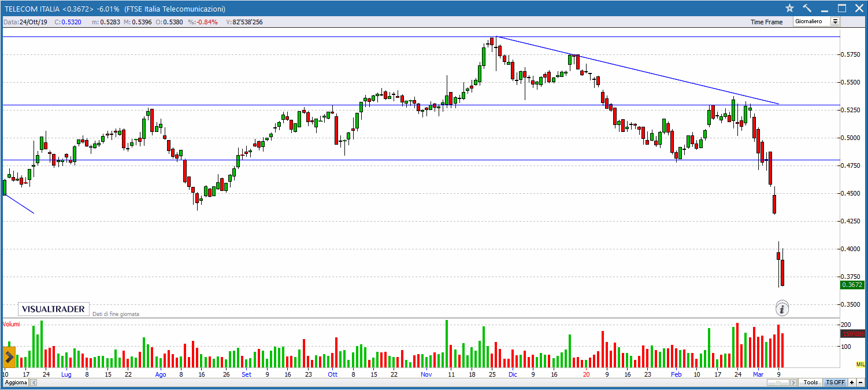Click the Volumi panel label
This screenshot has width=868, height=390.
point(12,324)
